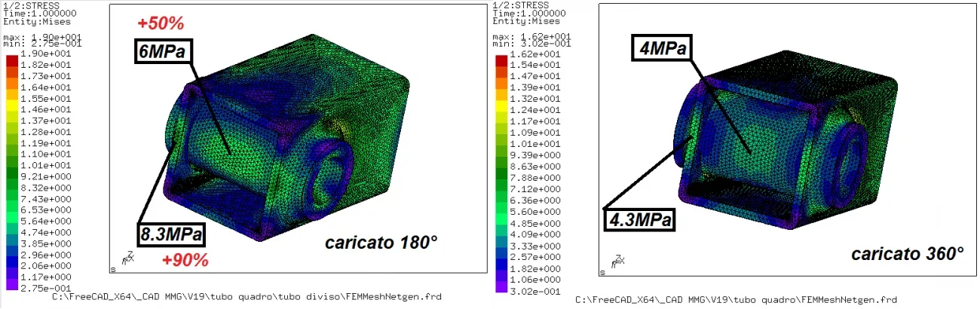Click the 'caricato 360°' caption
The image size is (980, 309).
[x=908, y=254]
